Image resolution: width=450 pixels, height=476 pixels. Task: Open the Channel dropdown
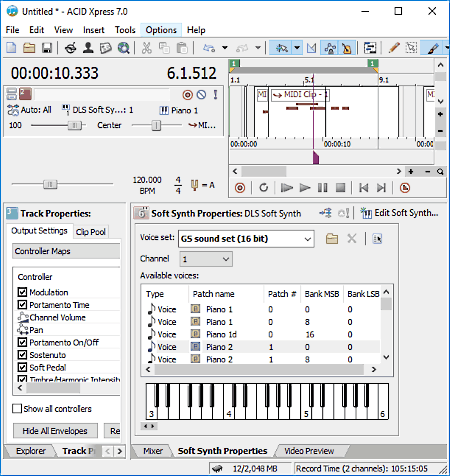click(x=226, y=259)
